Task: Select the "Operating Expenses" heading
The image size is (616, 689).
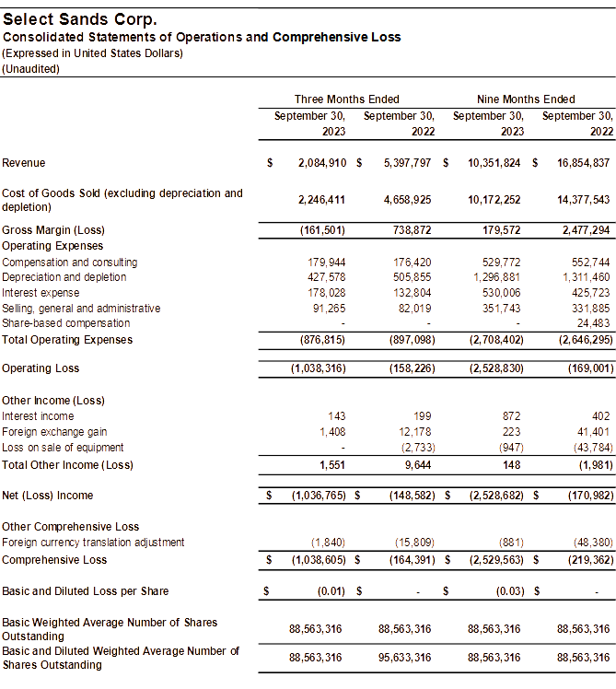Action: [52, 246]
